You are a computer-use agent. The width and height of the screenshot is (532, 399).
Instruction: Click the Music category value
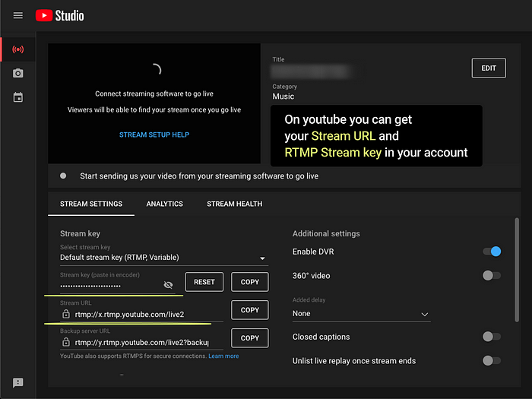pyautogui.click(x=283, y=97)
